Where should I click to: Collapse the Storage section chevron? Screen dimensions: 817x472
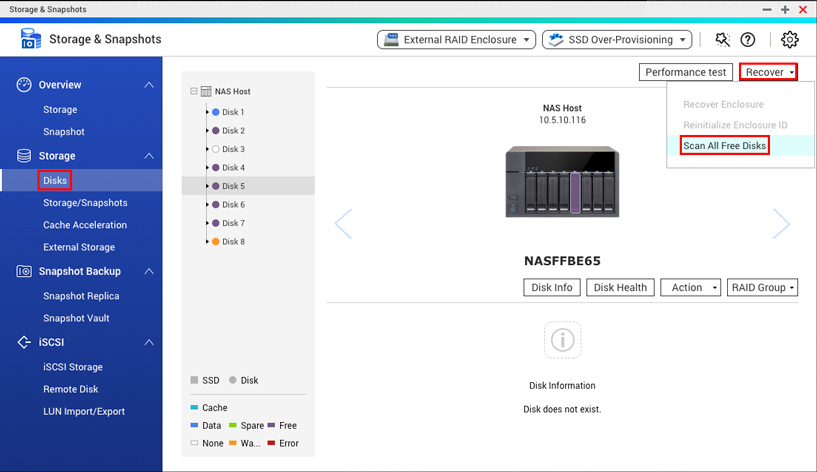tap(149, 156)
